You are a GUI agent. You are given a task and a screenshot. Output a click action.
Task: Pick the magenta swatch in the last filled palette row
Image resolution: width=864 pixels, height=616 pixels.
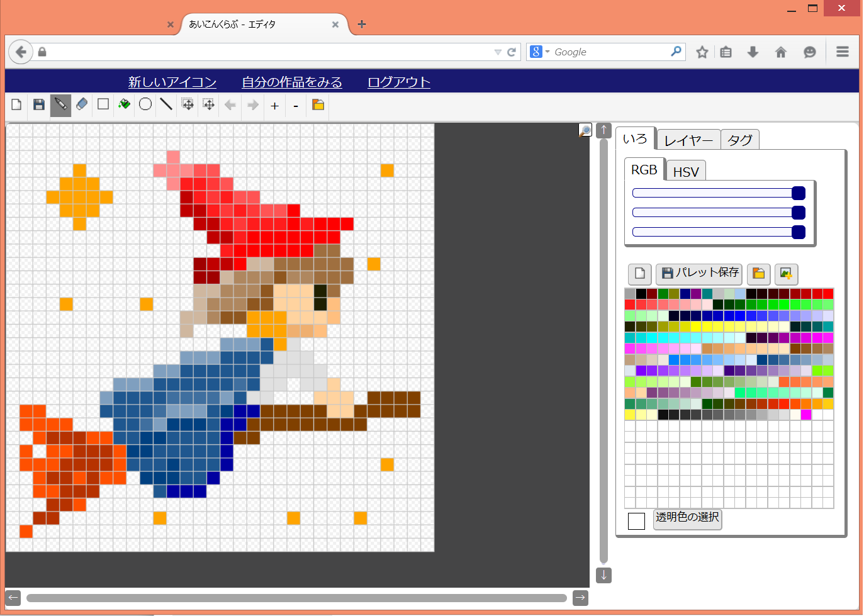[x=806, y=415]
